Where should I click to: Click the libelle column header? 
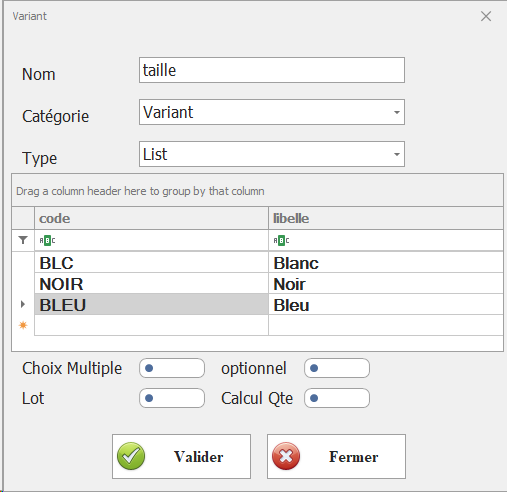(x=386, y=218)
